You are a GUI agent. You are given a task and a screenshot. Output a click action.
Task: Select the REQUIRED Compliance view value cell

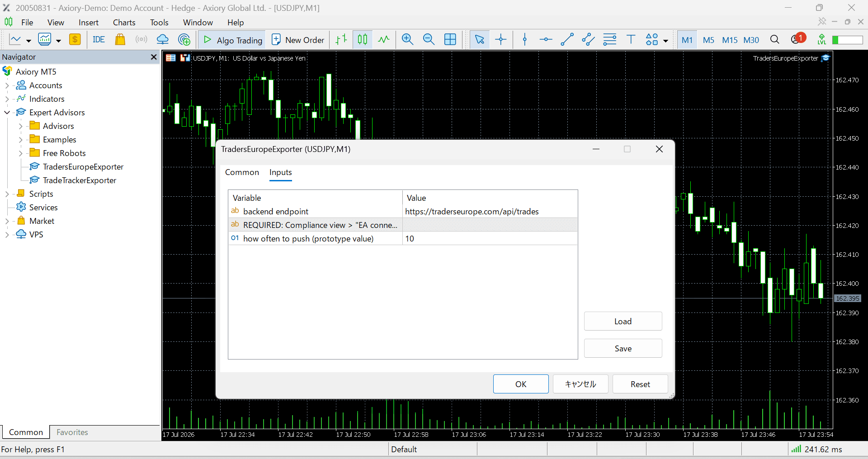click(490, 225)
